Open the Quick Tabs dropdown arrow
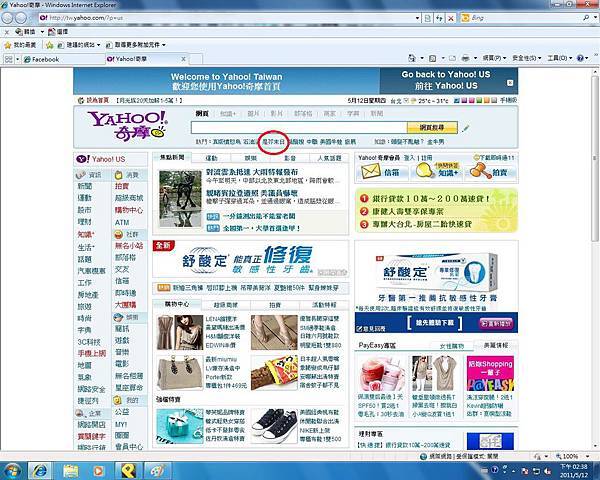 [x=17, y=59]
